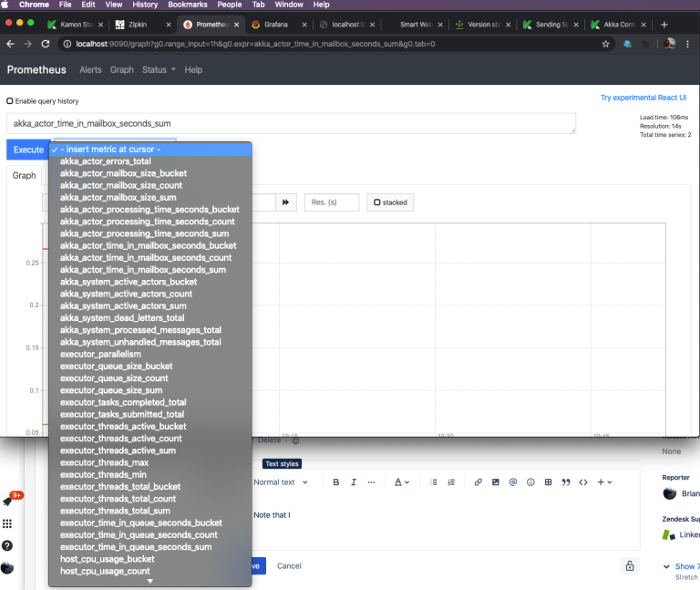
Task: Expand the Show more fields chevron
Action: (x=666, y=566)
